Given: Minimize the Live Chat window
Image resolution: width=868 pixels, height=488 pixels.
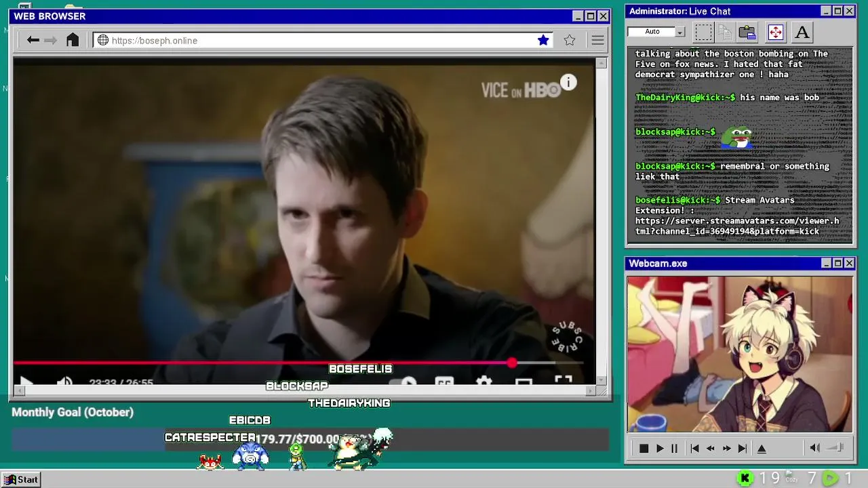Looking at the screenshot, I should click(826, 12).
